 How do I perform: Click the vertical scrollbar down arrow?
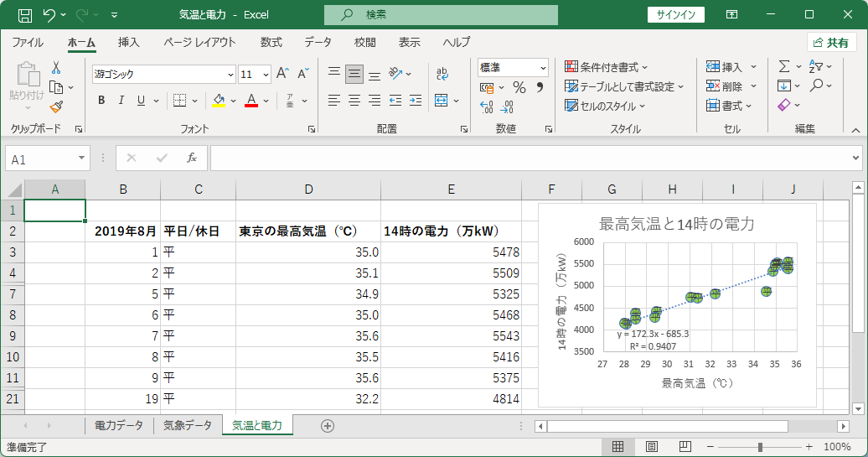(x=858, y=409)
